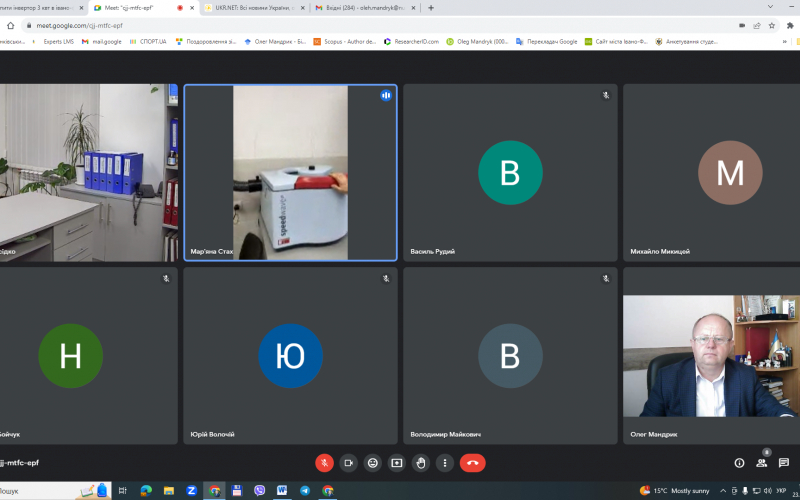Open the weather widget 15°C Mostly sunny
Screen dimensions: 800x500
pyautogui.click(x=674, y=491)
